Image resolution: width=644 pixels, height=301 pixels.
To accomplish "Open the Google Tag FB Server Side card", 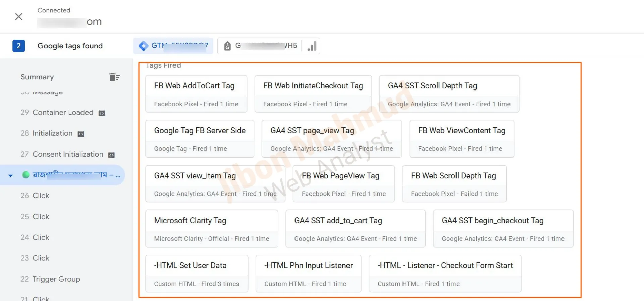I will tap(200, 139).
